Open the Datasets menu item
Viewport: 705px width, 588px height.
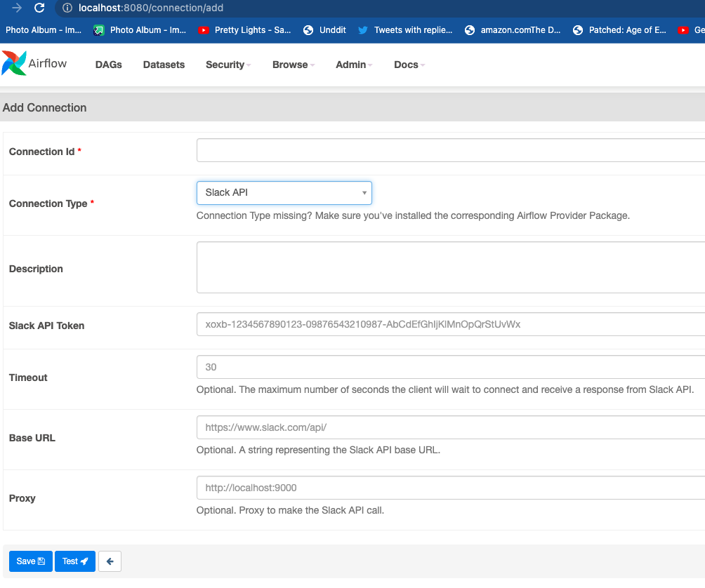pyautogui.click(x=164, y=65)
